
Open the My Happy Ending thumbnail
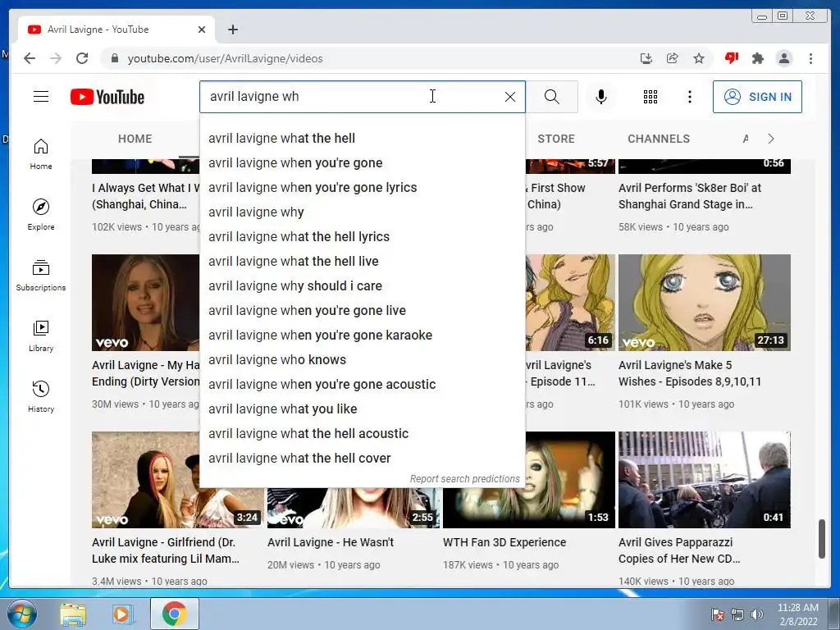coord(146,303)
